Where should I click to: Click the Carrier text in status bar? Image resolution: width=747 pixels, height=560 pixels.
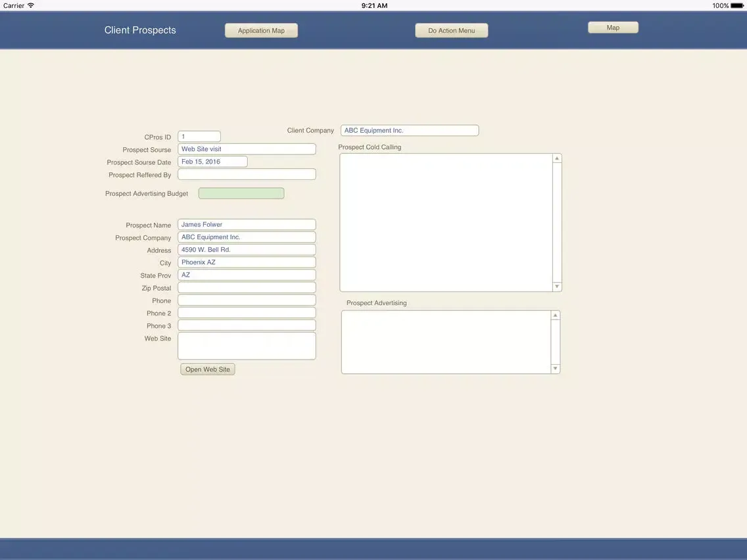pos(13,6)
